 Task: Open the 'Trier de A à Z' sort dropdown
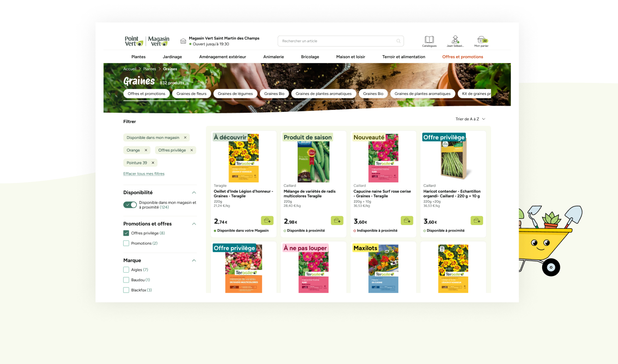(471, 119)
